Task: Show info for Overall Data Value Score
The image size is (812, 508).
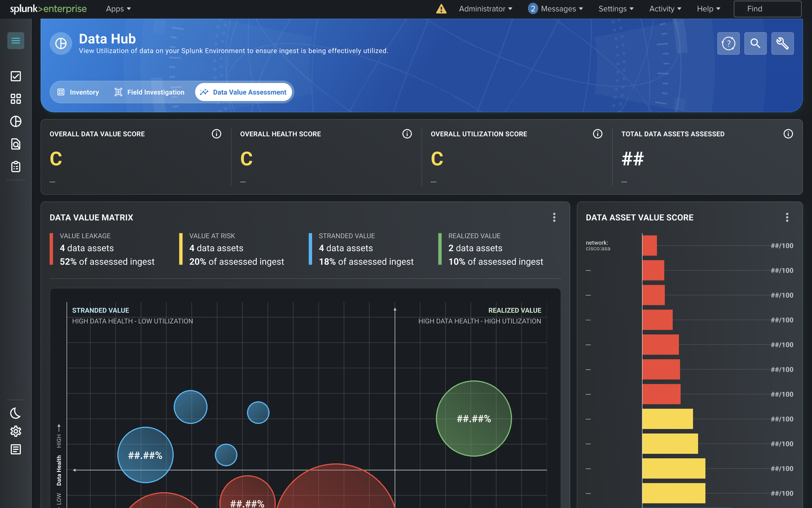Action: tap(217, 134)
